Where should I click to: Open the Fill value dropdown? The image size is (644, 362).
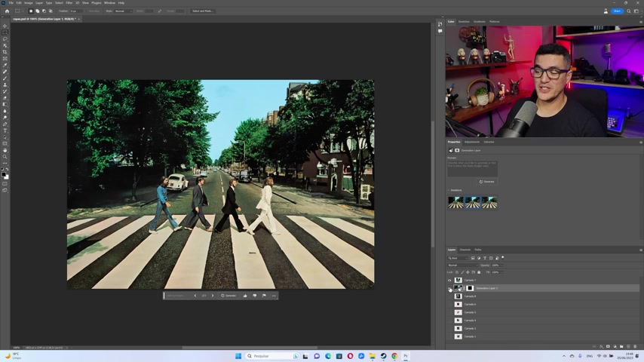coord(502,272)
